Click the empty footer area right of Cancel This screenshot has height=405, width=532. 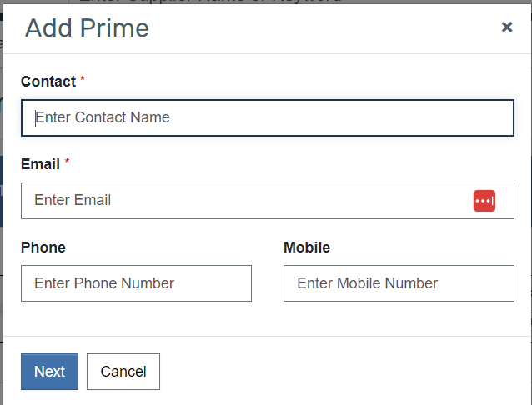click(x=344, y=372)
